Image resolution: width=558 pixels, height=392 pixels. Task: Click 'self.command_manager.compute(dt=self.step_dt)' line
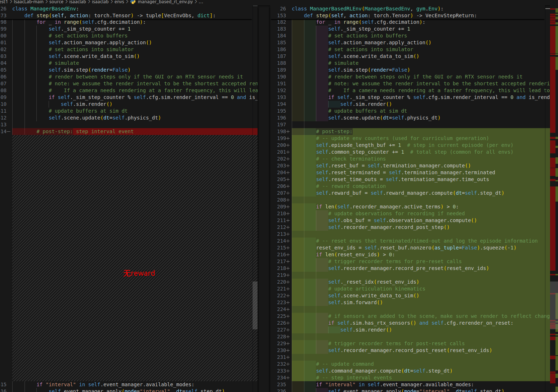pos(384,371)
